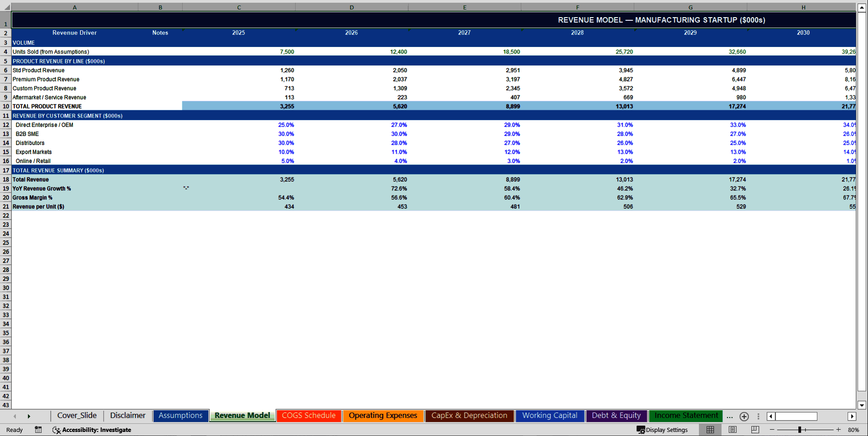Image resolution: width=868 pixels, height=436 pixels.
Task: Open the ellipsis sheet overflow menu
Action: click(x=730, y=417)
